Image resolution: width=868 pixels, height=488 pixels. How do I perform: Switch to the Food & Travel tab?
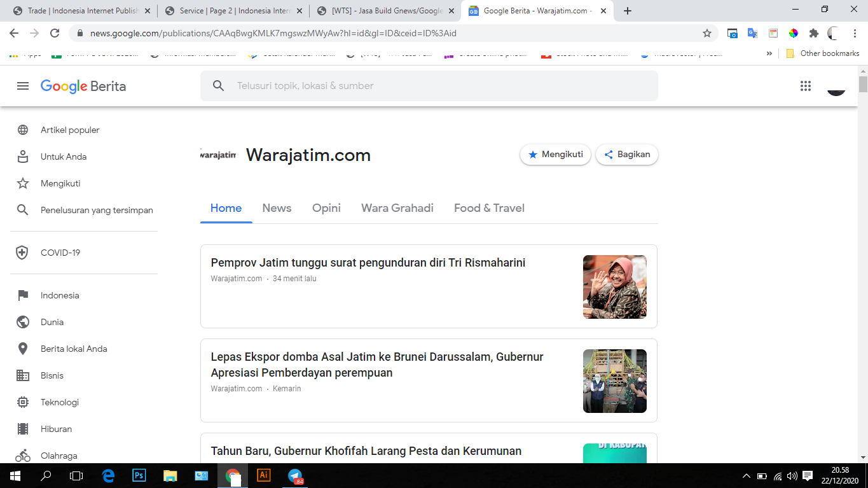pyautogui.click(x=489, y=208)
